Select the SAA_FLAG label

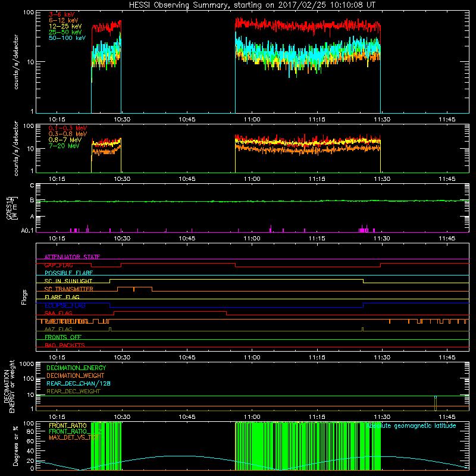pos(58,313)
